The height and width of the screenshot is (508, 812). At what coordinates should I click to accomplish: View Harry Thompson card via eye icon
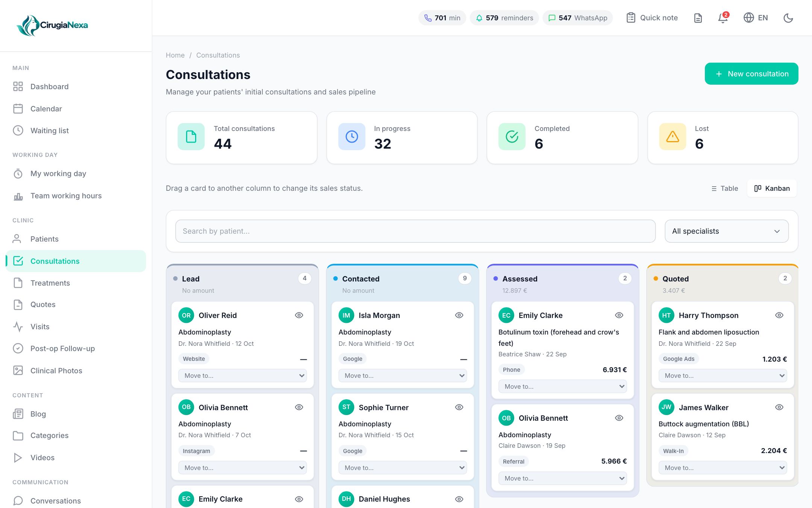point(779,315)
